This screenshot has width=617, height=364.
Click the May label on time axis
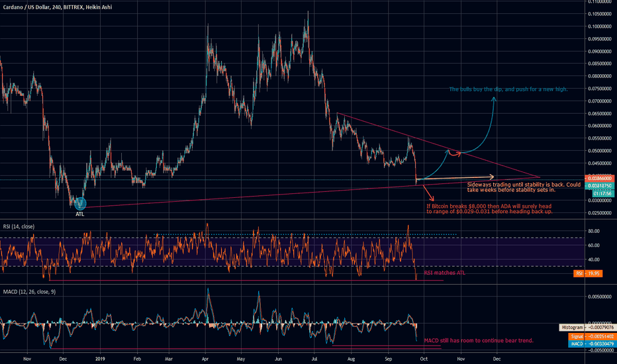241,359
